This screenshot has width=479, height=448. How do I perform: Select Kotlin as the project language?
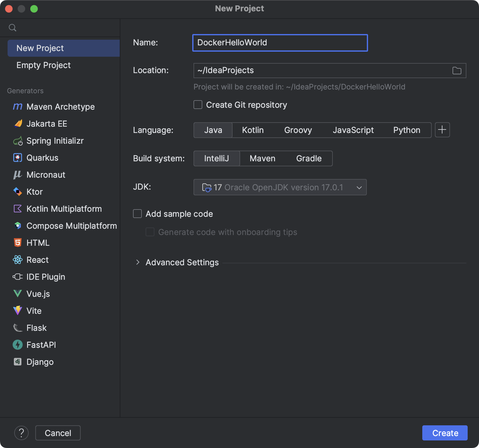(253, 130)
